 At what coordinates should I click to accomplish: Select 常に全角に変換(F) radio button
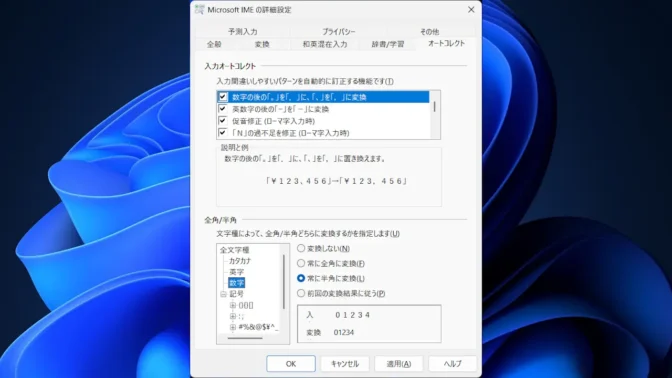[x=301, y=263]
